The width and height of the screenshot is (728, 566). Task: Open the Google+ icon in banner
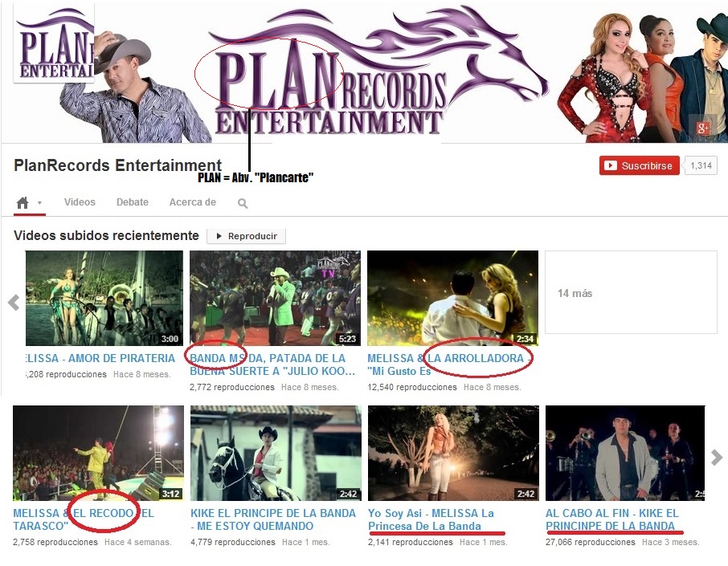[x=703, y=128]
